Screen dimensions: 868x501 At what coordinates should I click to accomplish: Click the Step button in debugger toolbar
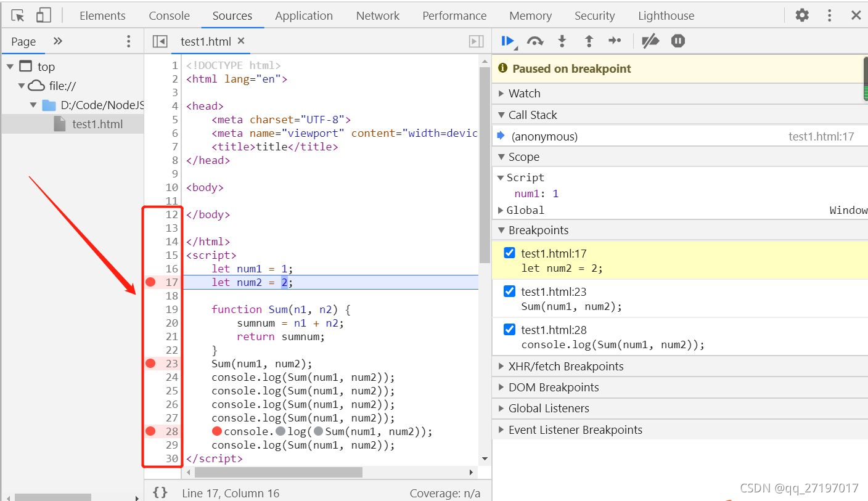pyautogui.click(x=615, y=41)
